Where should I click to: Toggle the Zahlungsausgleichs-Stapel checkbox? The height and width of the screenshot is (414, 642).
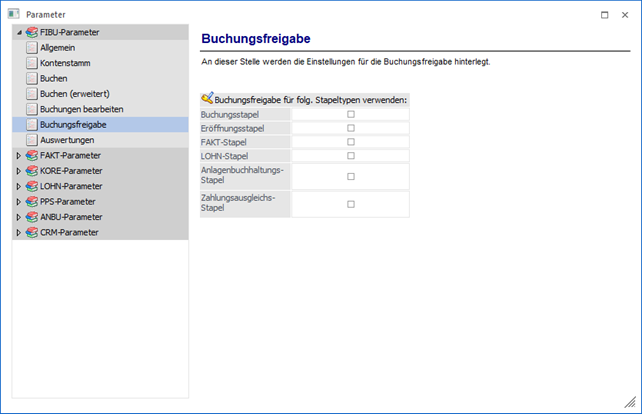click(x=351, y=204)
